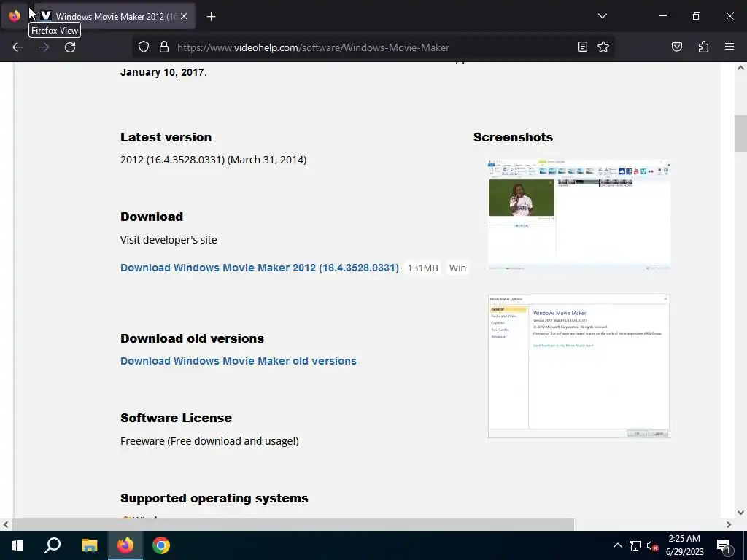Save page to Pocket
This screenshot has width=747, height=560.
point(676,47)
